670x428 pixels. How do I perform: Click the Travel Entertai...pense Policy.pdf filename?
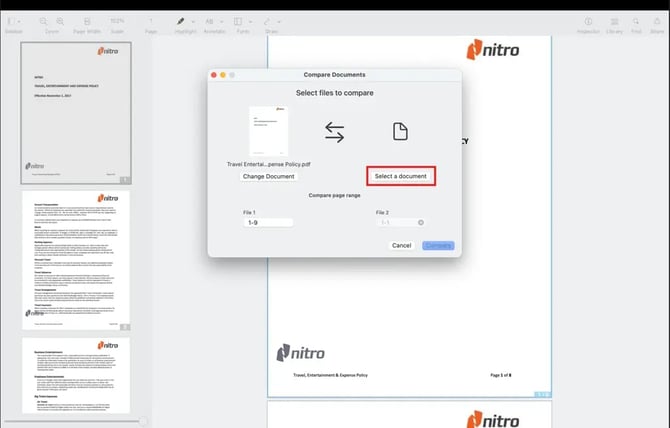(x=268, y=164)
